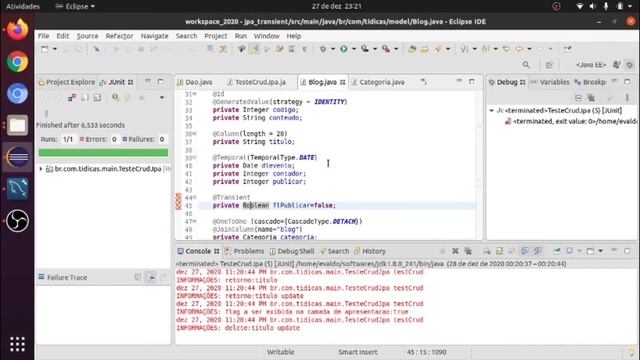This screenshot has width=640, height=360.
Task: Collapse fold marker at line 44
Action: coord(195,198)
